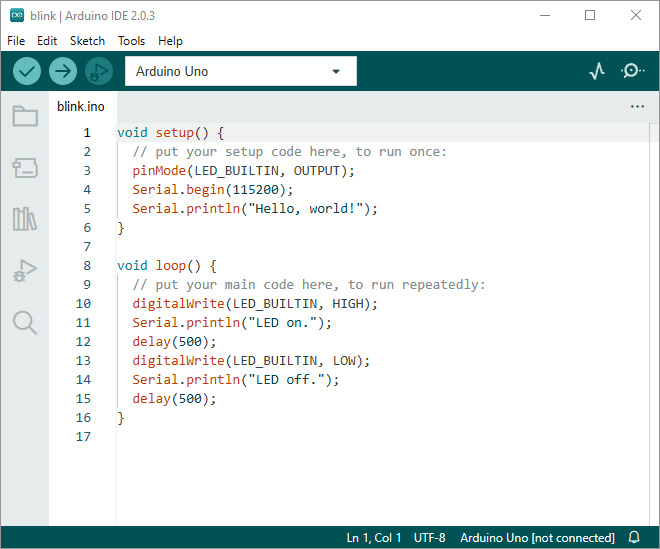
Task: Open the Serial Plotter
Action: pyautogui.click(x=597, y=71)
